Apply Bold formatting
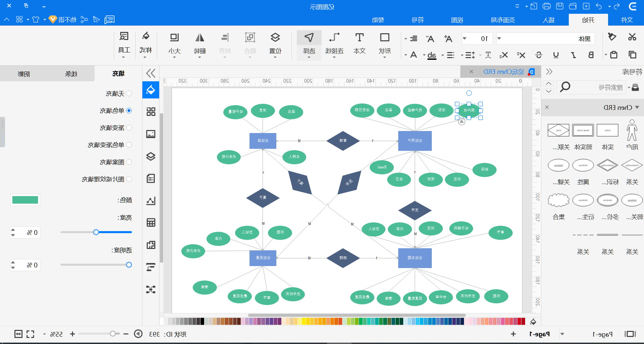Screen dimensions: 644x344 click(x=591, y=55)
